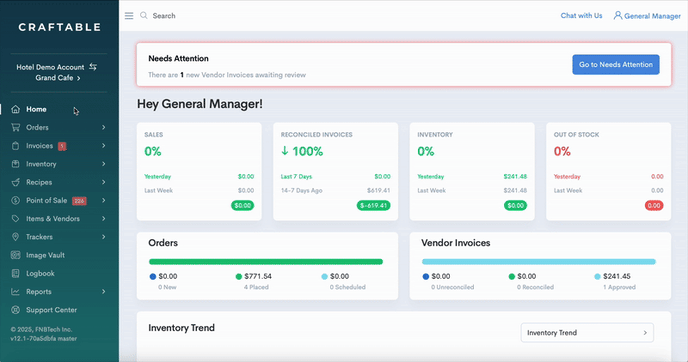Viewport: 688px width, 362px height.
Task: Click $241.45 Approved invoices value
Action: (x=617, y=276)
